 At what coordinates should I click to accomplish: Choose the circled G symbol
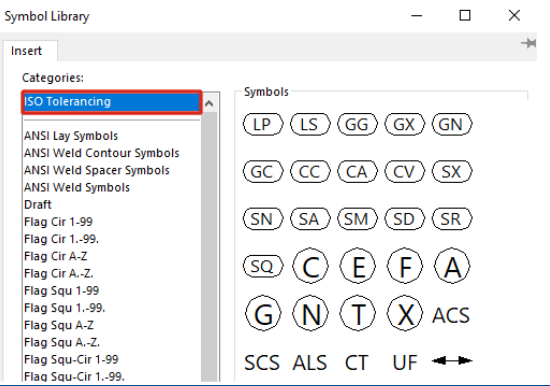pos(263,314)
